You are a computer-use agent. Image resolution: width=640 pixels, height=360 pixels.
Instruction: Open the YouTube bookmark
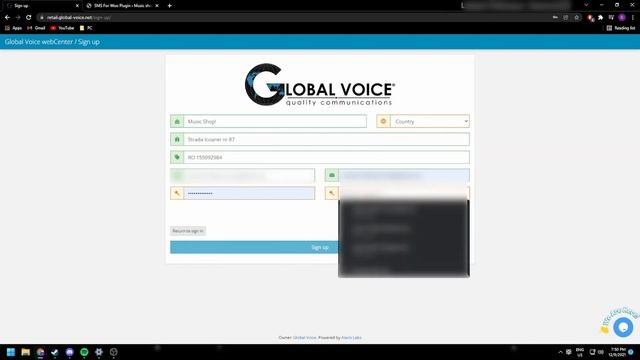(x=62, y=28)
